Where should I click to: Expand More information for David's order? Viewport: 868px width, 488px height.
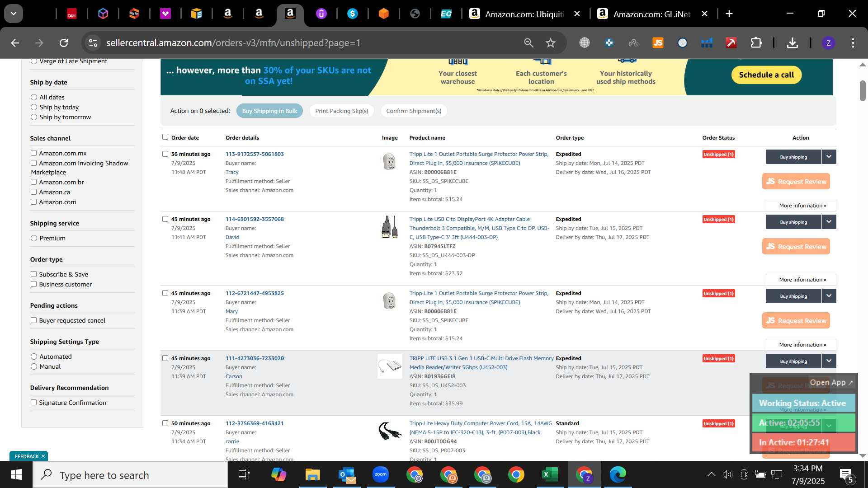801,280
